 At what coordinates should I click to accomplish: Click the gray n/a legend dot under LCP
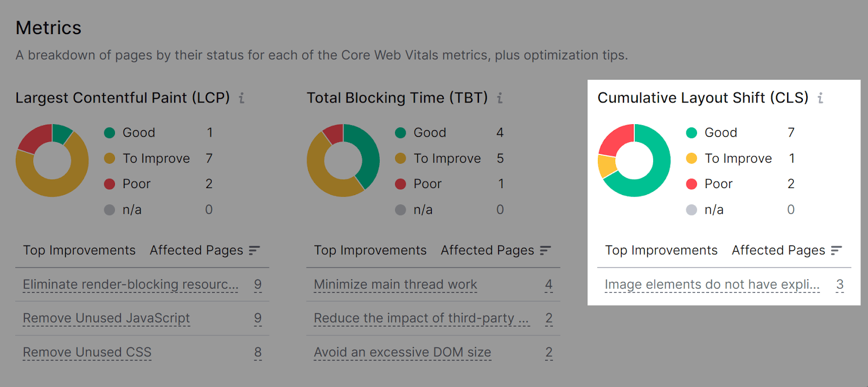[109, 210]
